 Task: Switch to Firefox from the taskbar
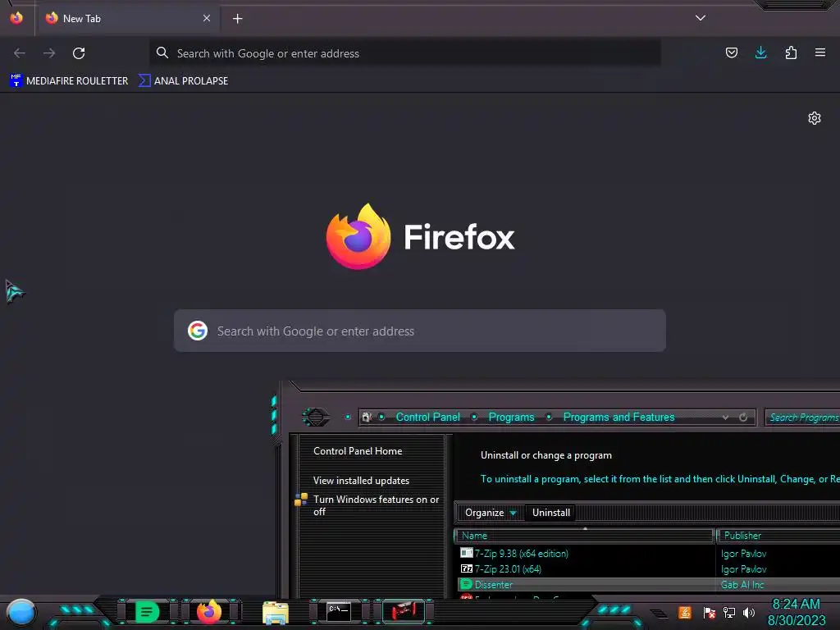pyautogui.click(x=209, y=611)
